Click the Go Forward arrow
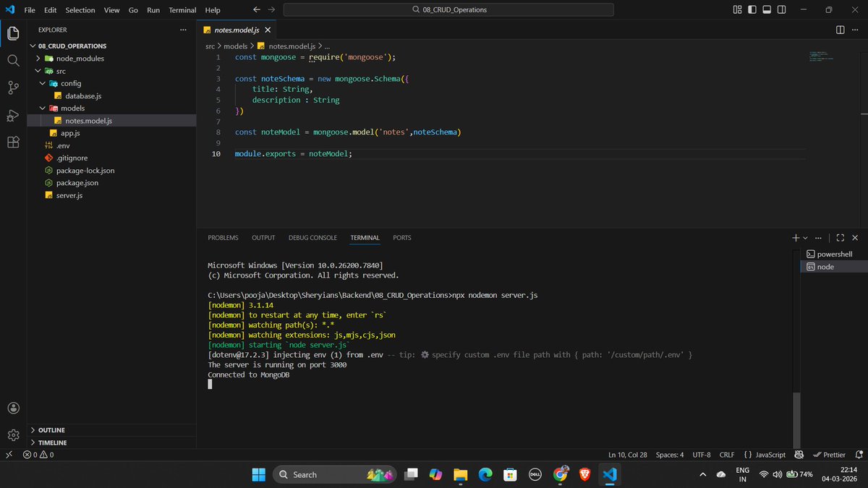This screenshot has width=868, height=488. (x=271, y=10)
